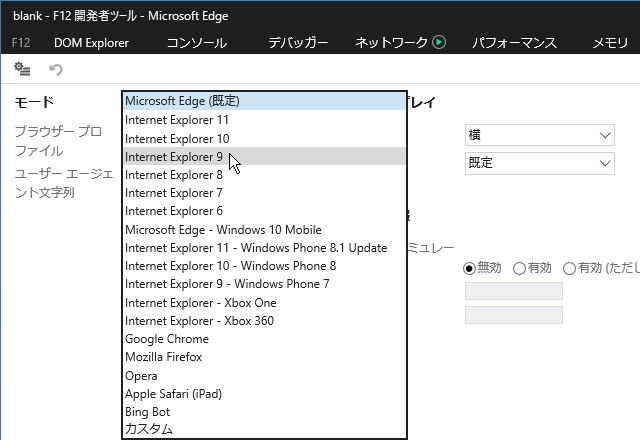Choose Internet Explorer 10 - Windows Phone 8
This screenshot has width=640, height=440.
coord(264,266)
